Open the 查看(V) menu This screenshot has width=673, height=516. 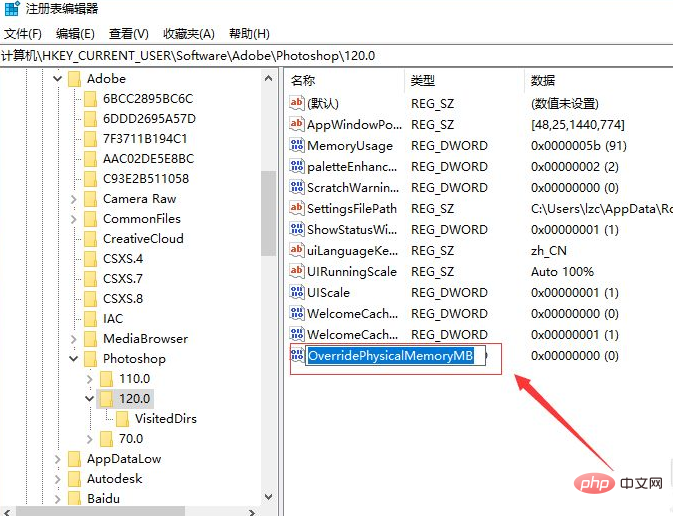coord(128,33)
